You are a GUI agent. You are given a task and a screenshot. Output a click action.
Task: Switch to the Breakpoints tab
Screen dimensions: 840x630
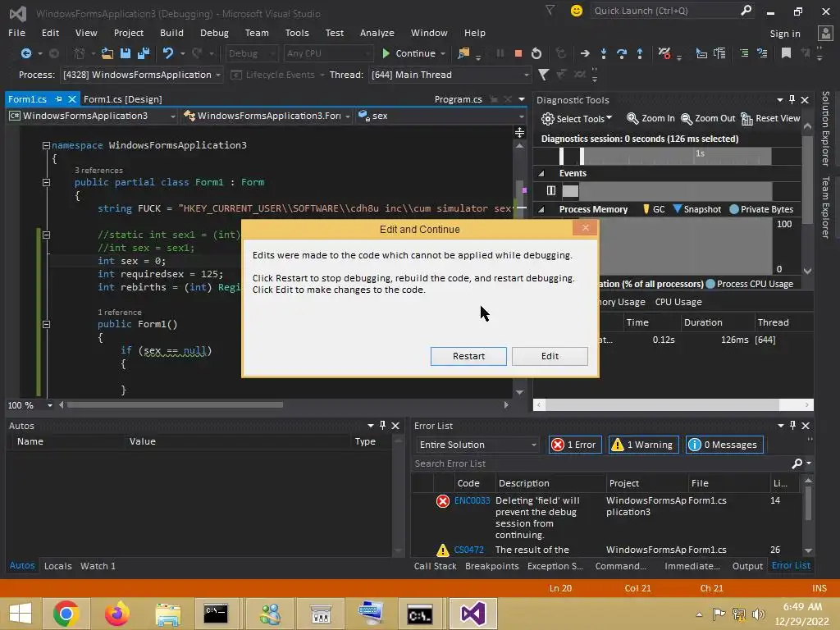point(492,566)
